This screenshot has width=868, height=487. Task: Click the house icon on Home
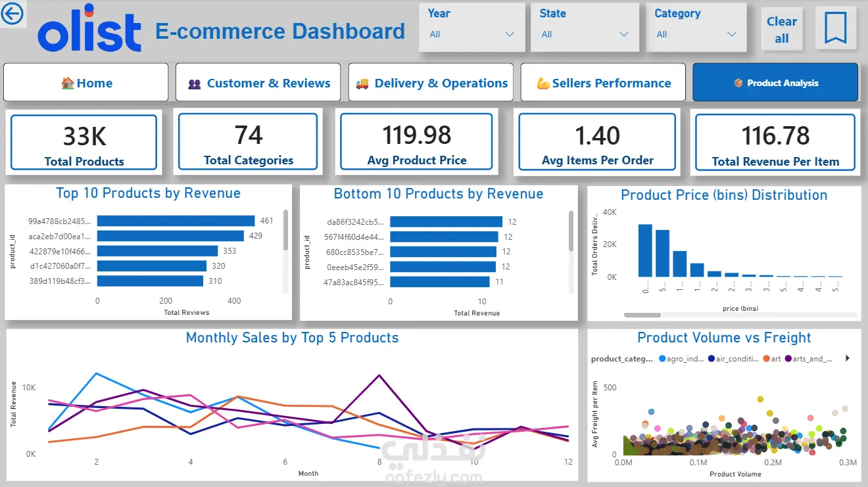click(68, 83)
